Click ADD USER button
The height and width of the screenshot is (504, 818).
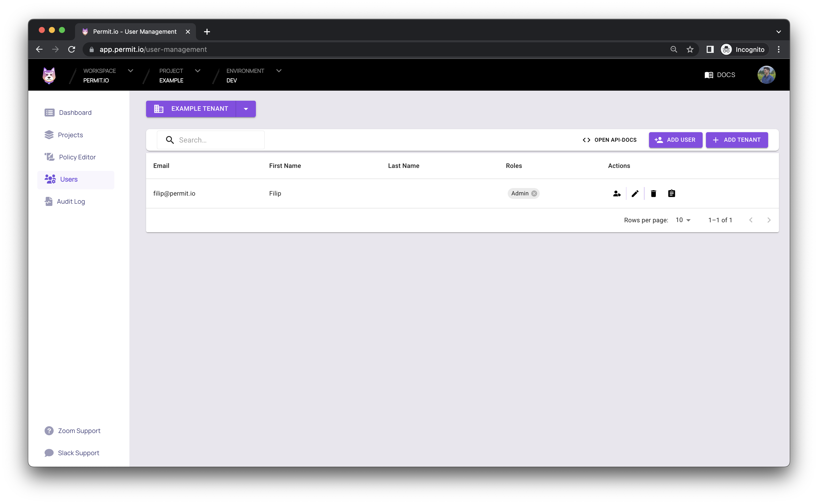pyautogui.click(x=675, y=139)
